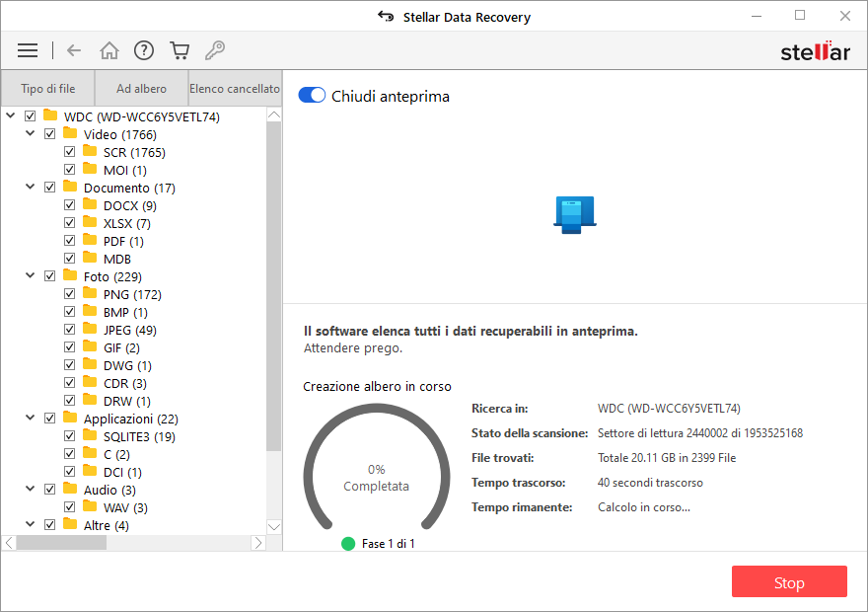Open the shopping cart to buy
Image resolution: width=868 pixels, height=612 pixels.
pos(180,50)
